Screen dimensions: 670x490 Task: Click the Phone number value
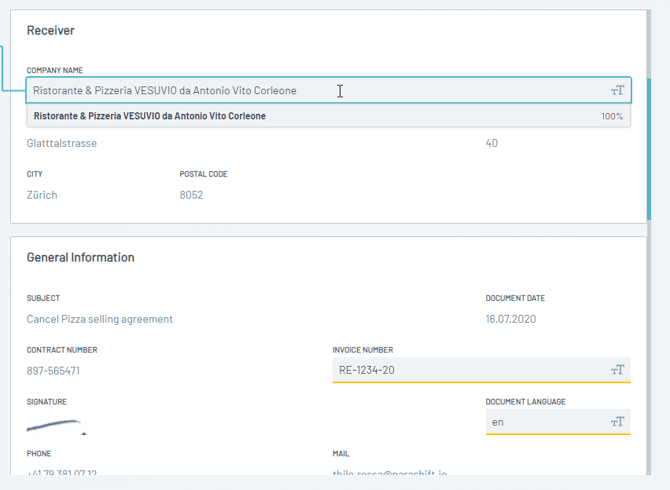point(62,474)
